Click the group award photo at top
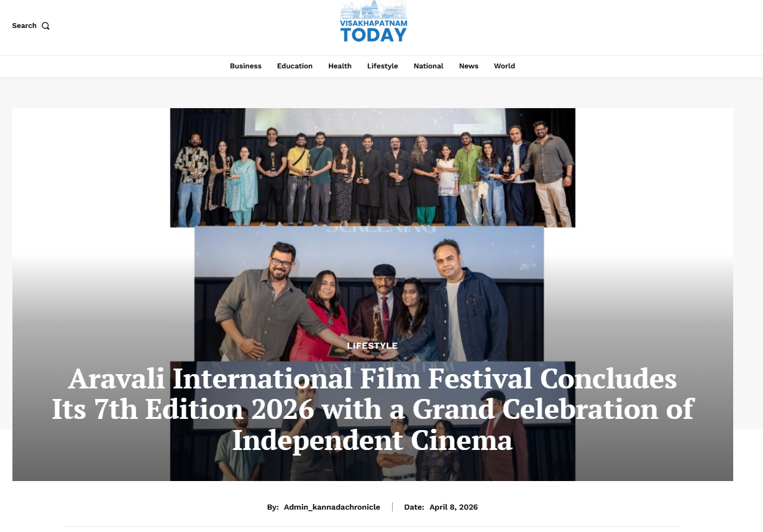The width and height of the screenshot is (763, 532). tap(373, 168)
